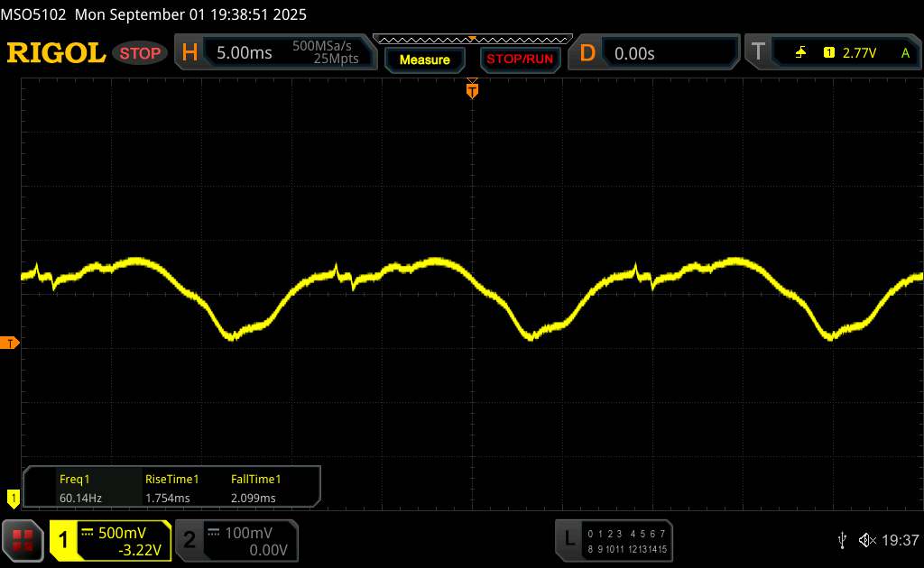
Task: Click the T trigger icon
Action: tap(758, 52)
